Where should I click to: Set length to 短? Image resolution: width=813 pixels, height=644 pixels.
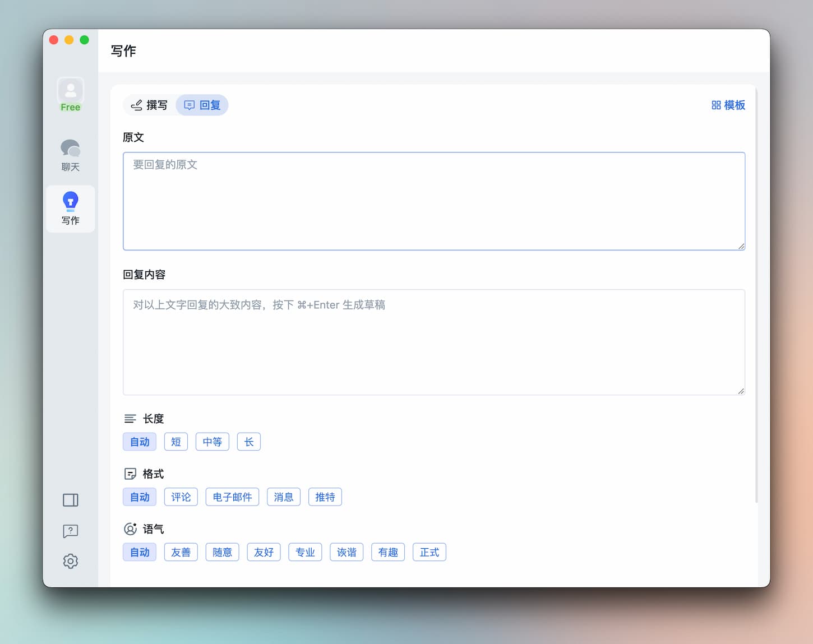click(x=176, y=442)
